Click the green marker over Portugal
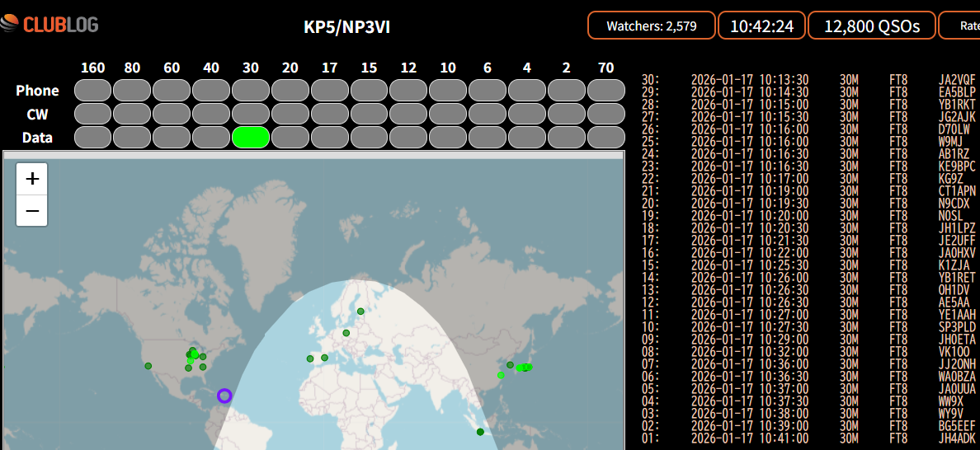 tap(310, 359)
